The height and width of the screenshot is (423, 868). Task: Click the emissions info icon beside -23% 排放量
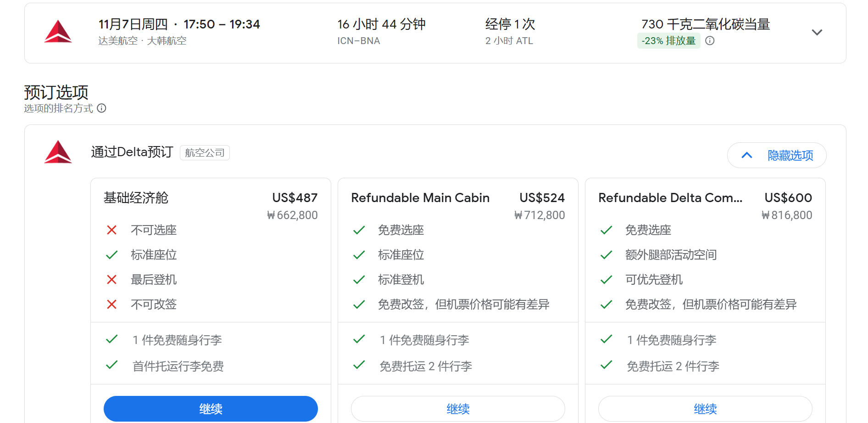710,41
